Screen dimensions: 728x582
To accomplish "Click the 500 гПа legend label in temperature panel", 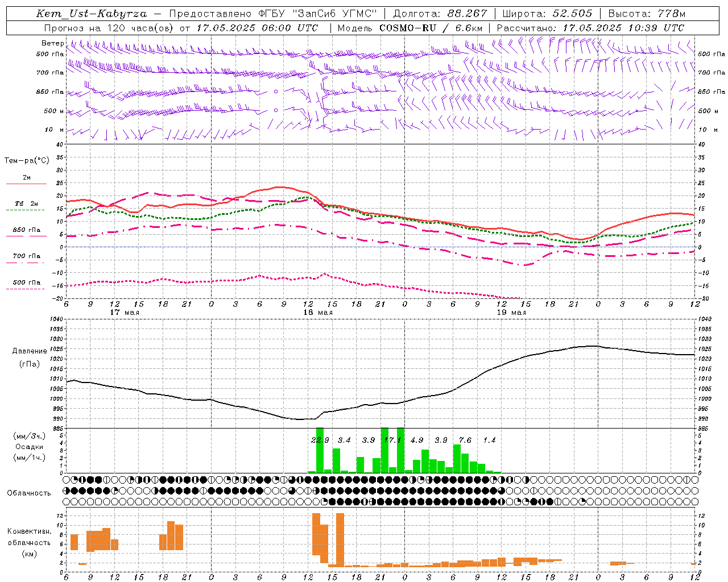I will tap(27, 282).
